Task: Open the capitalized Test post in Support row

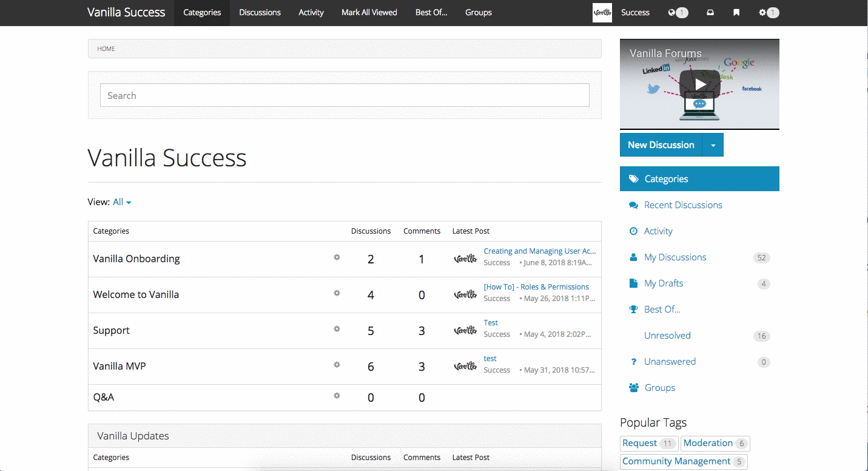Action: coord(491,322)
